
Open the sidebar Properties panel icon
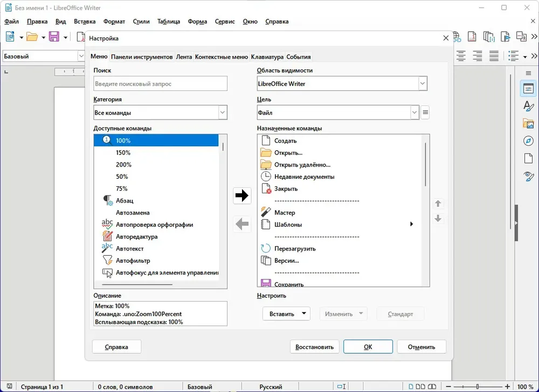[x=528, y=89]
